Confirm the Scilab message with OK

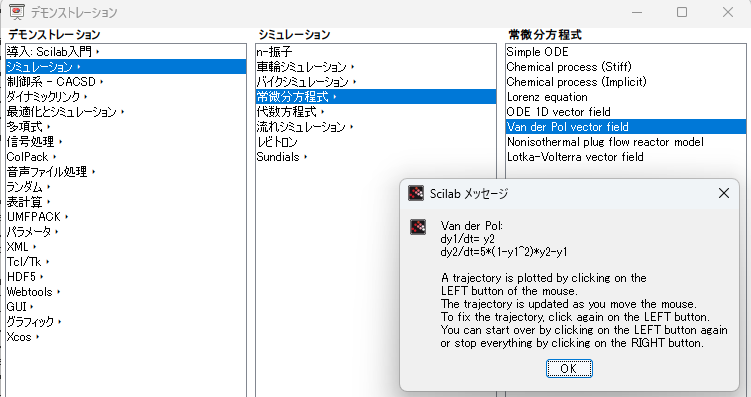(x=569, y=368)
